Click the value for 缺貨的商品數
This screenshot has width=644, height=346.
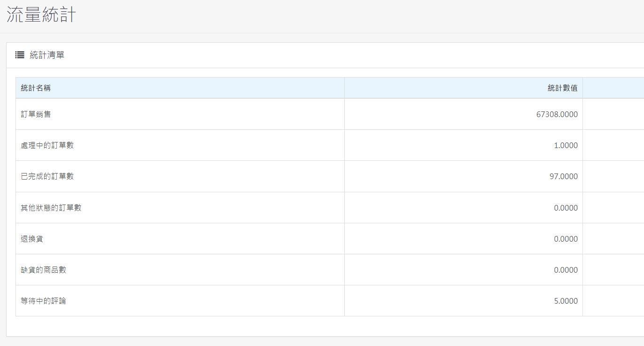coord(566,270)
